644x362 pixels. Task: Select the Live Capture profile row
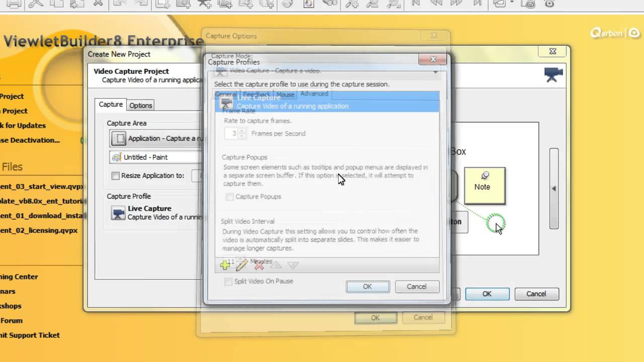[327, 102]
